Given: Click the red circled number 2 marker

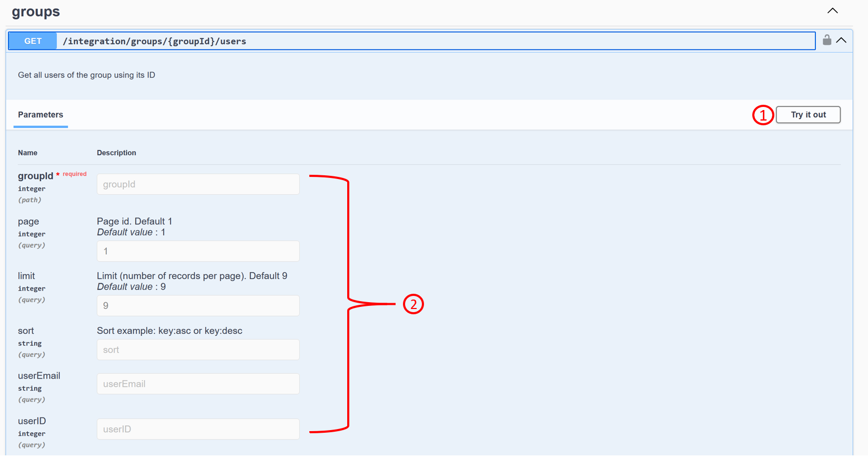Looking at the screenshot, I should coord(413,304).
